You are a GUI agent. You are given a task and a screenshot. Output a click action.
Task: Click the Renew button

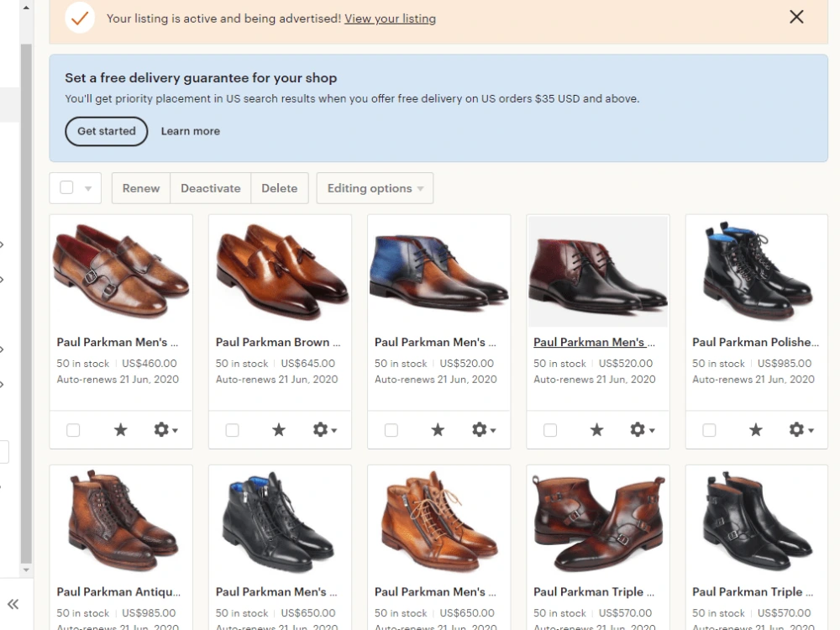click(x=141, y=188)
